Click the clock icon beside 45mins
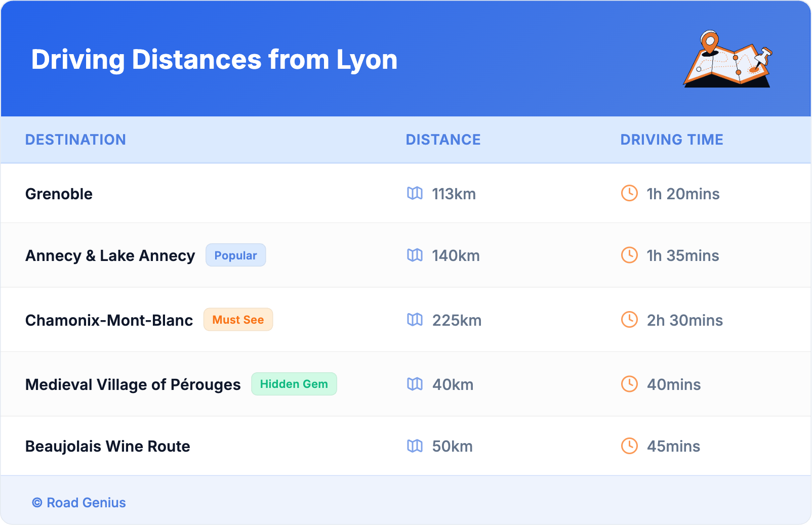The image size is (812, 525). pyautogui.click(x=629, y=446)
